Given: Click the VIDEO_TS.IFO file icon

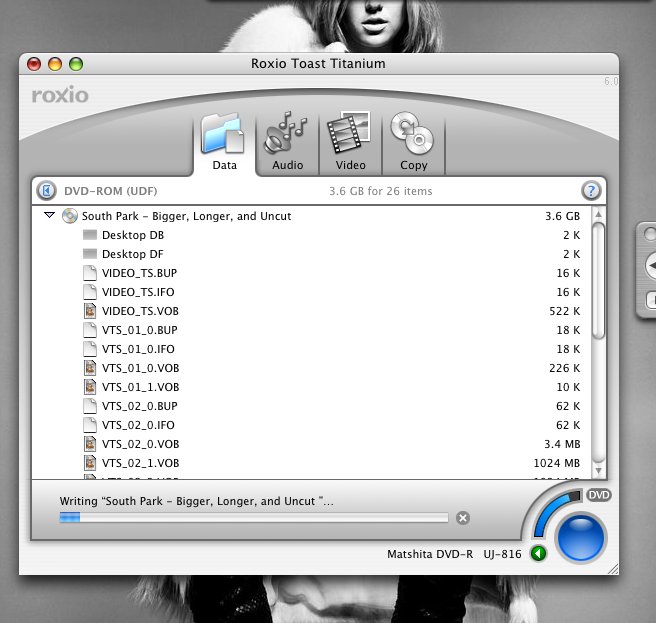Looking at the screenshot, I should (90, 292).
